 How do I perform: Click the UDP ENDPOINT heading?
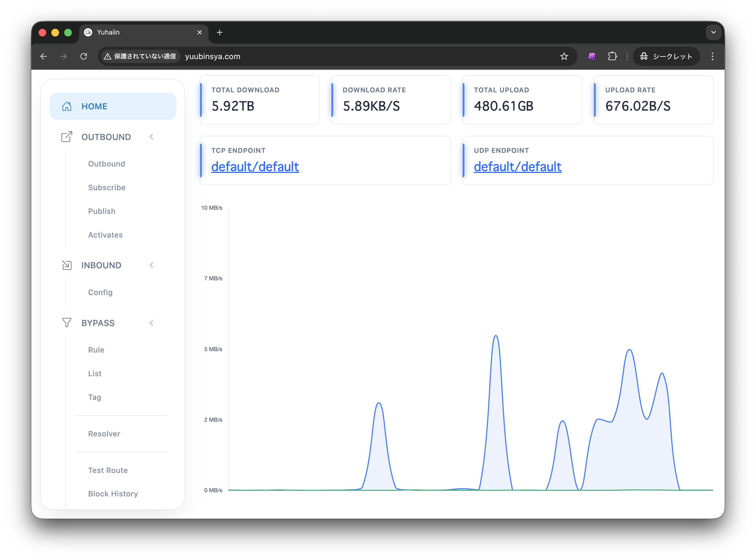[501, 151]
